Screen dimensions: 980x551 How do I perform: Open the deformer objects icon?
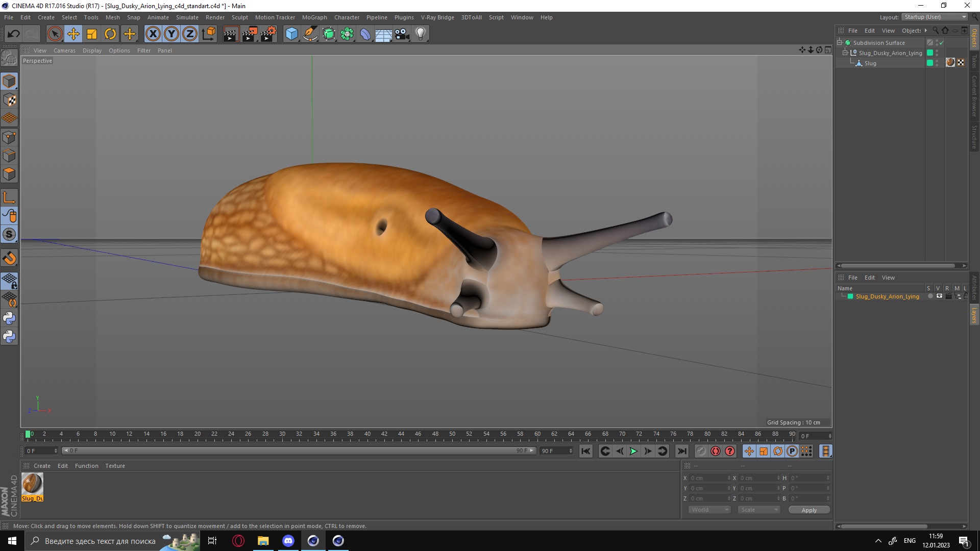point(365,34)
